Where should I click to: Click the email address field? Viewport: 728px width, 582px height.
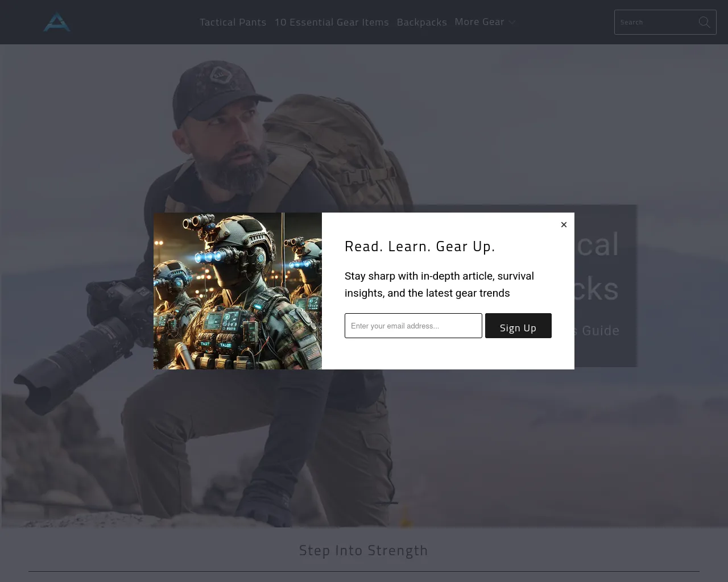(413, 326)
